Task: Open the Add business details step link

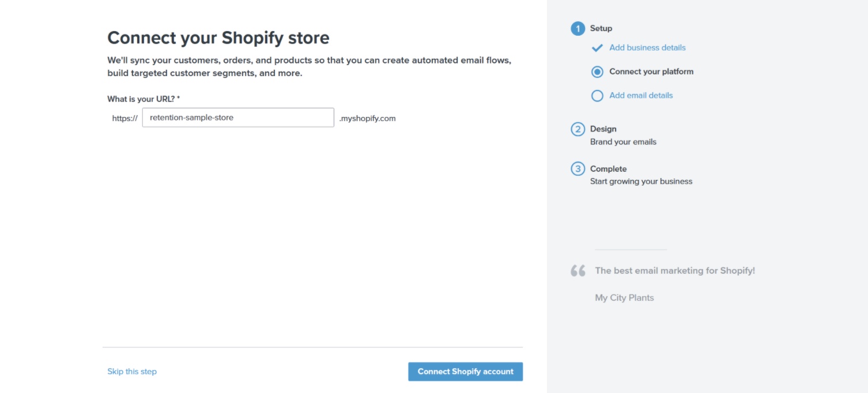Action: coord(647,48)
